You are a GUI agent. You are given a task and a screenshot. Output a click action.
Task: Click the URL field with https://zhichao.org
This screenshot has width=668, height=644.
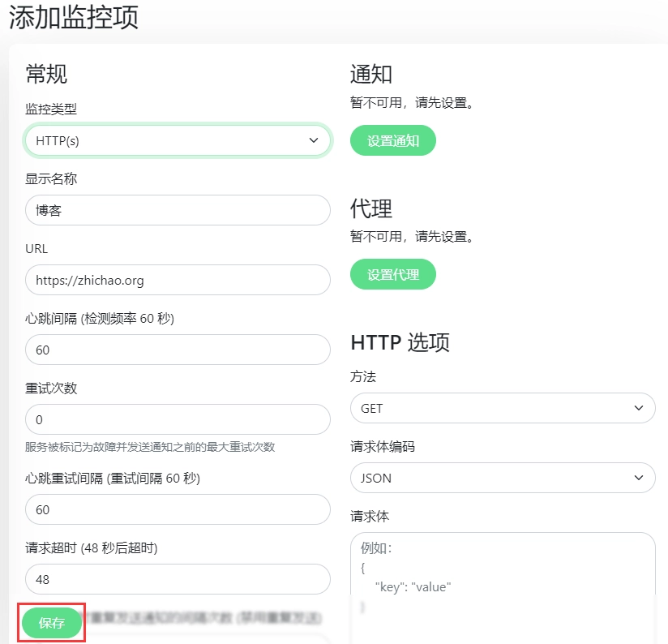click(178, 280)
